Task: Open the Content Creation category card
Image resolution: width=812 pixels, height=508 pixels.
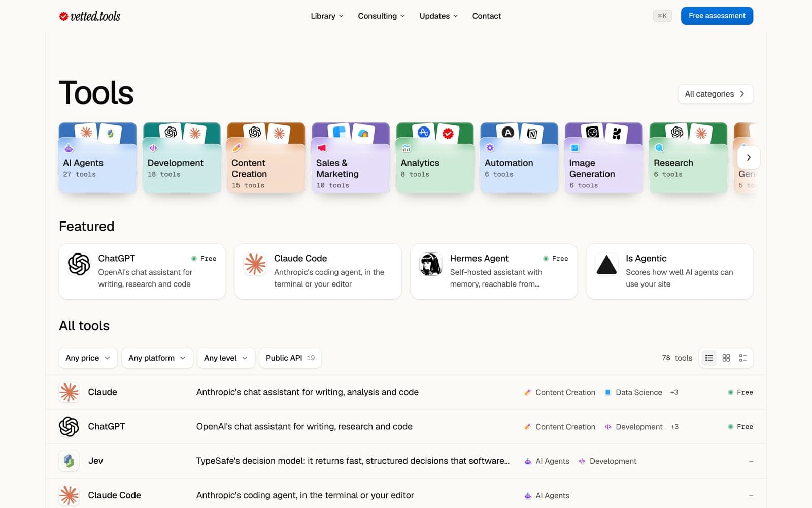Action: [x=266, y=158]
